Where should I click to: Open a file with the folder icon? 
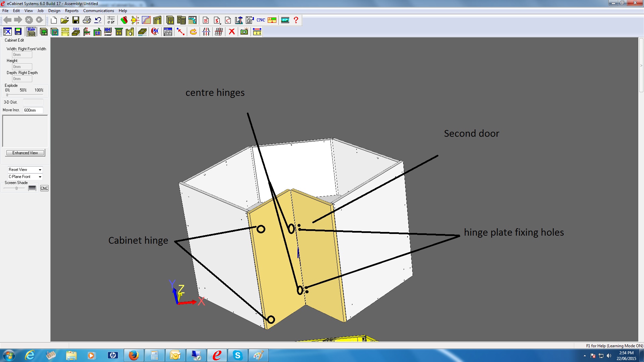(64, 20)
